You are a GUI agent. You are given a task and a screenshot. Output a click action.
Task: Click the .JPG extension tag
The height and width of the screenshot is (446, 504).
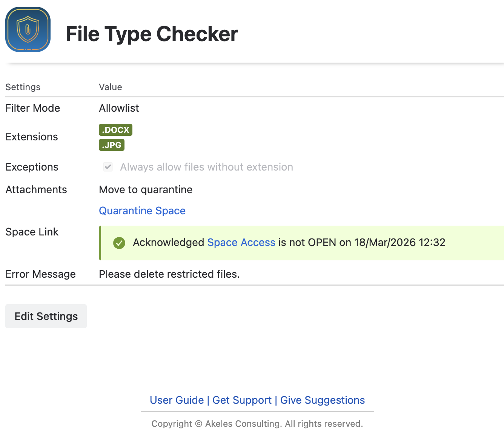tap(112, 145)
